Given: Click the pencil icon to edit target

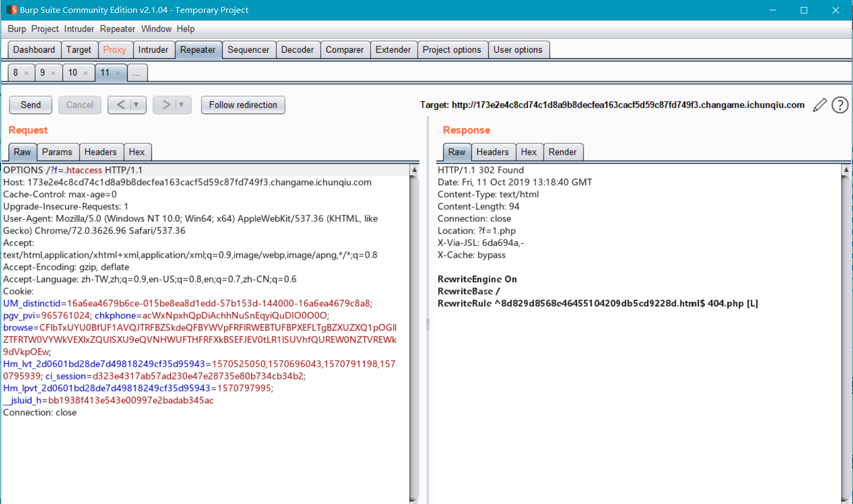Looking at the screenshot, I should [x=820, y=105].
